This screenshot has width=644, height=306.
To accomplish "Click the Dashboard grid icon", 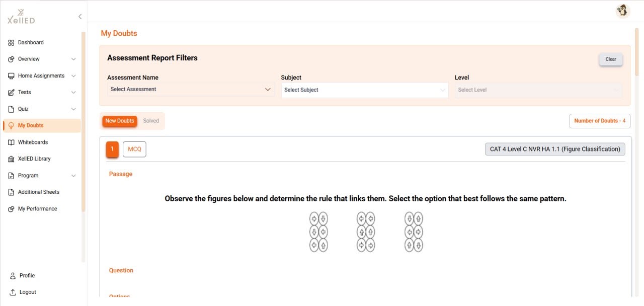I will click(x=11, y=43).
